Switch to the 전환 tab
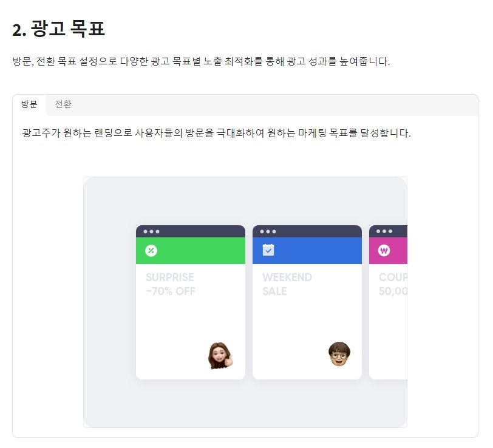Viewport: 493px width, 448px height. [63, 104]
